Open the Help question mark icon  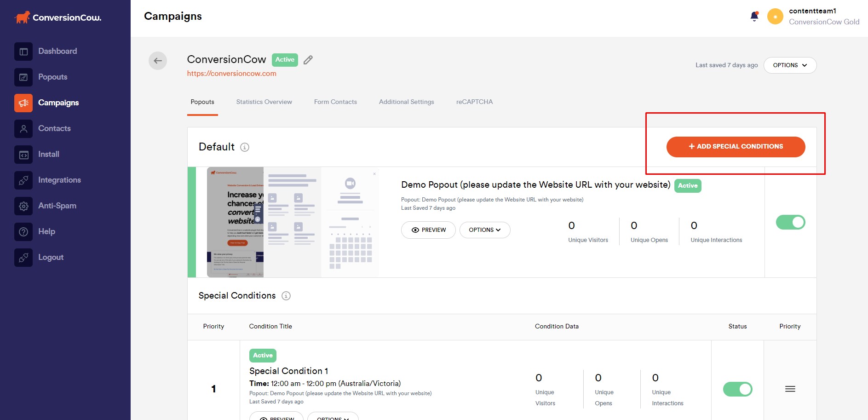click(23, 232)
